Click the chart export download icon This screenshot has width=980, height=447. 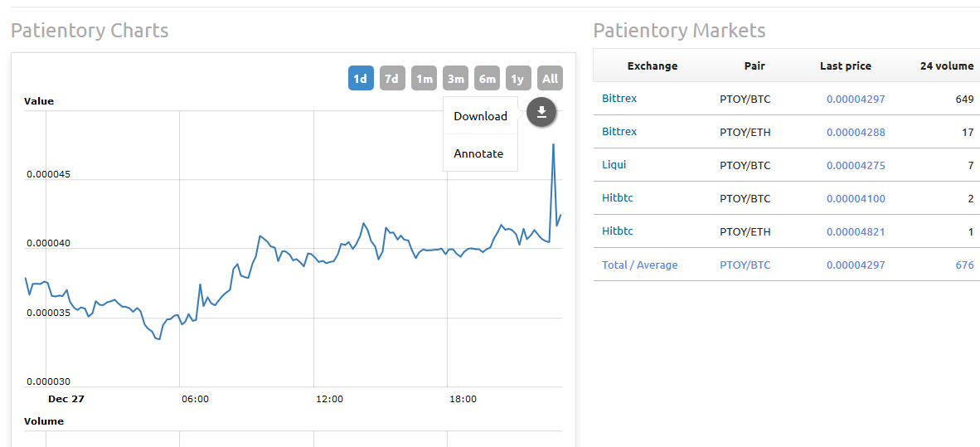pos(542,113)
